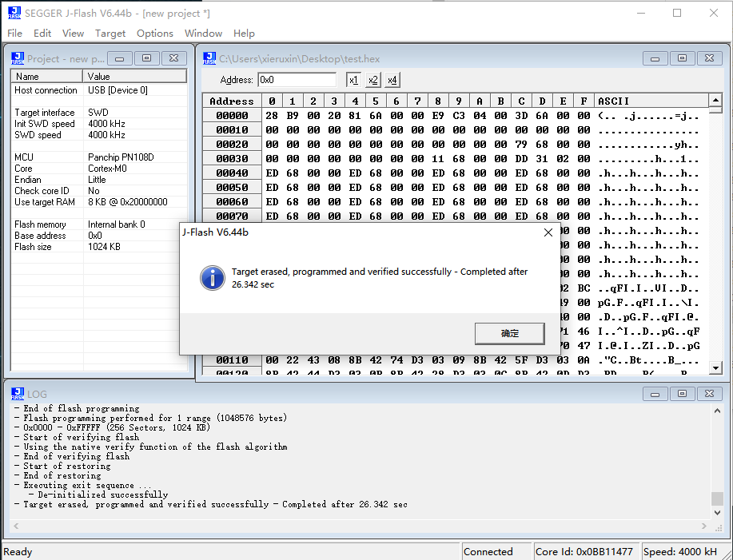Image resolution: width=733 pixels, height=560 pixels.
Task: Select the Check core ID row
Action: [99, 191]
